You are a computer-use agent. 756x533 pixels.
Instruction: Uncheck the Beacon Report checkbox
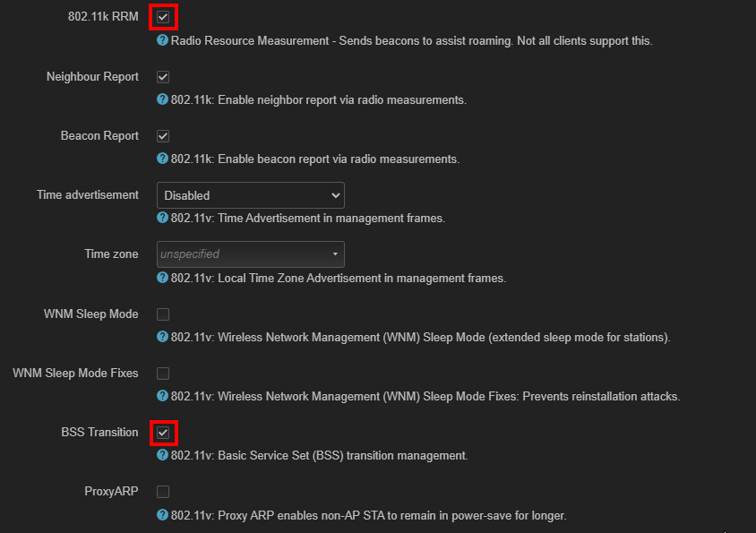tap(163, 136)
